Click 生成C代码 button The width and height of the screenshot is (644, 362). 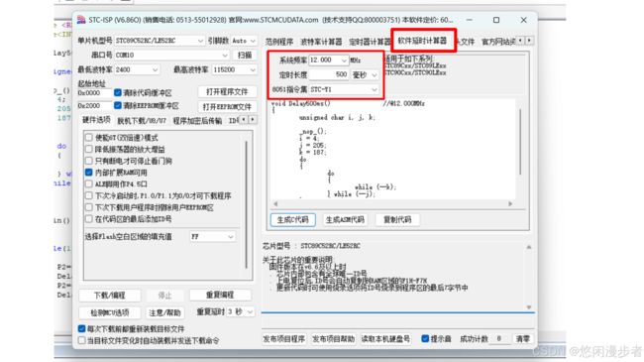pos(293,219)
